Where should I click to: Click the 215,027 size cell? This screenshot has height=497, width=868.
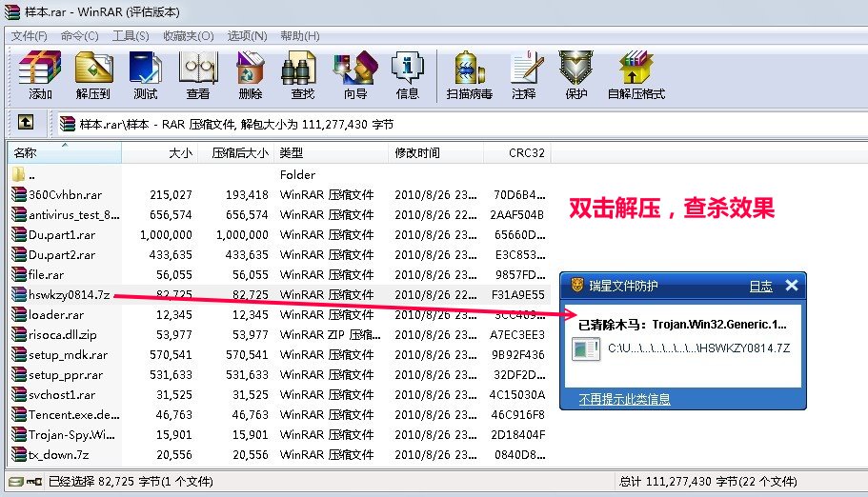coord(171,195)
